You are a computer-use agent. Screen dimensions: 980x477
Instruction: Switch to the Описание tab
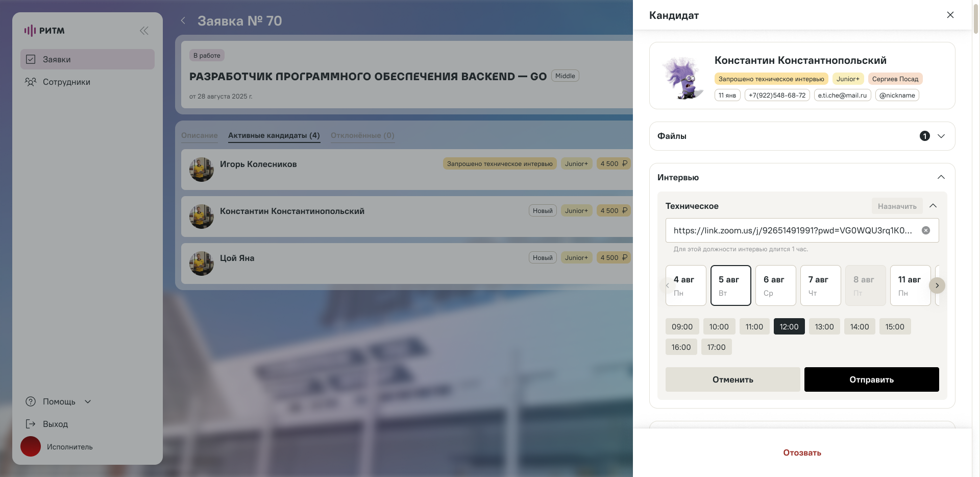click(199, 135)
